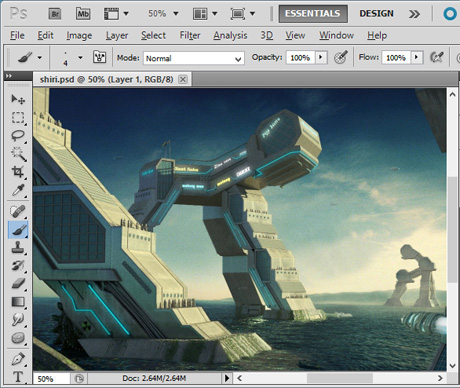Switch to the ESSENTIALS workspace

(313, 14)
